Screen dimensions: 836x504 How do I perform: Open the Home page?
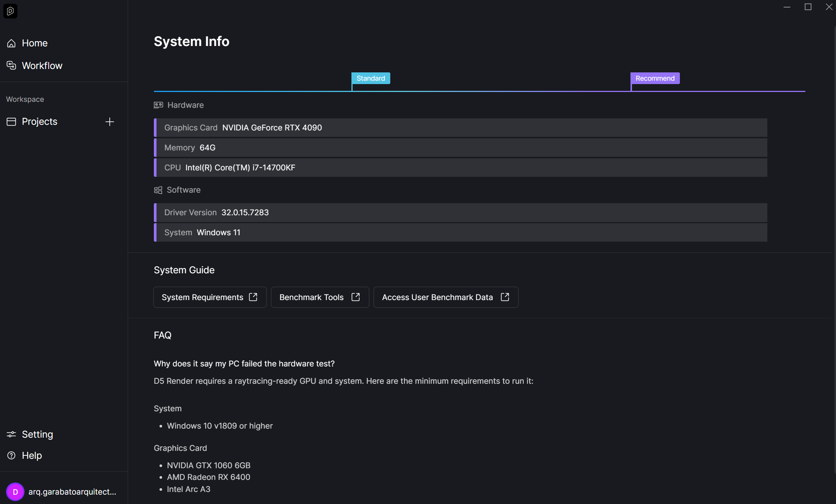34,43
